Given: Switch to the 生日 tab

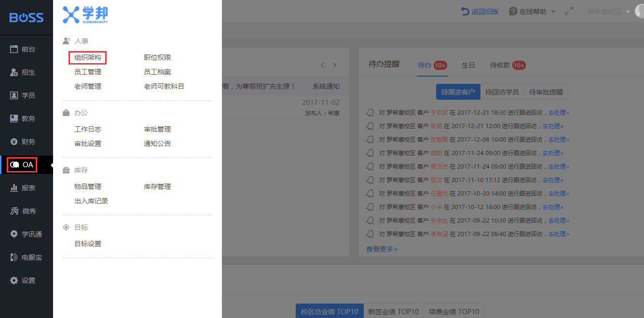Looking at the screenshot, I should point(468,65).
